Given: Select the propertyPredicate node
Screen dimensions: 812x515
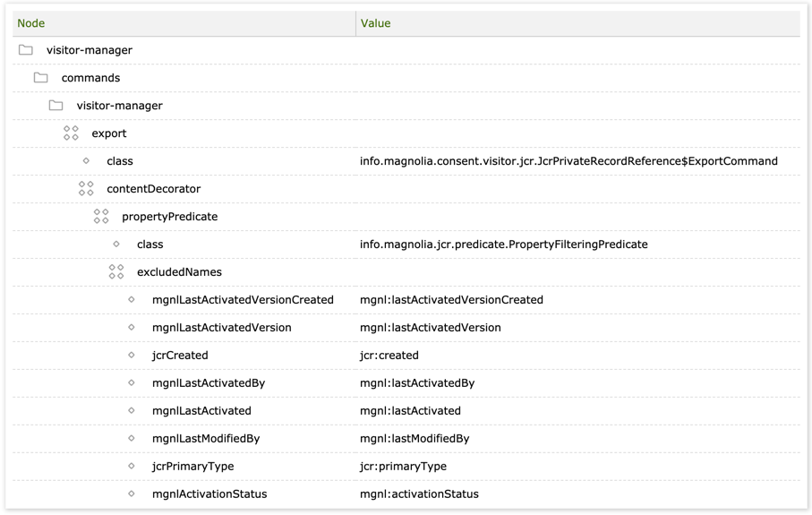Looking at the screenshot, I should 170,217.
